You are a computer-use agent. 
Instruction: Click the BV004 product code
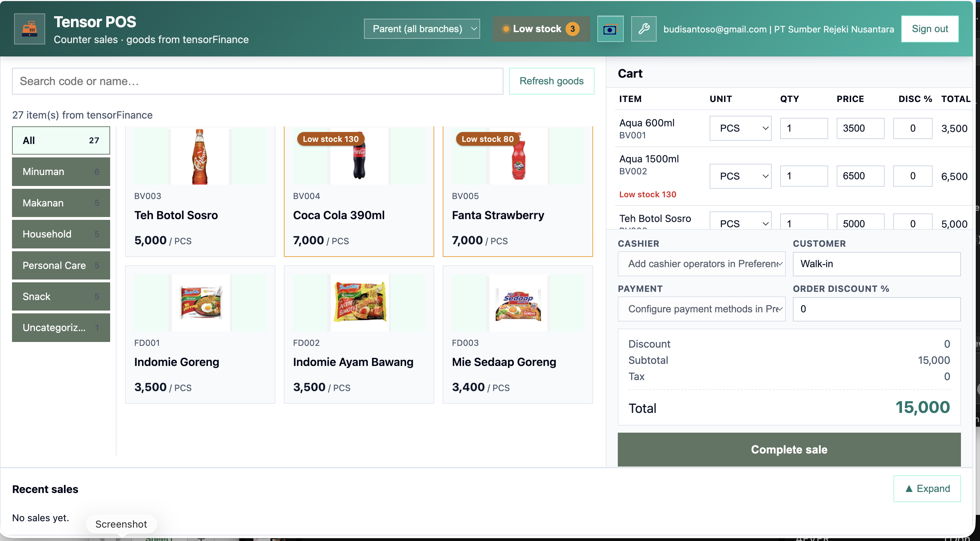point(306,196)
